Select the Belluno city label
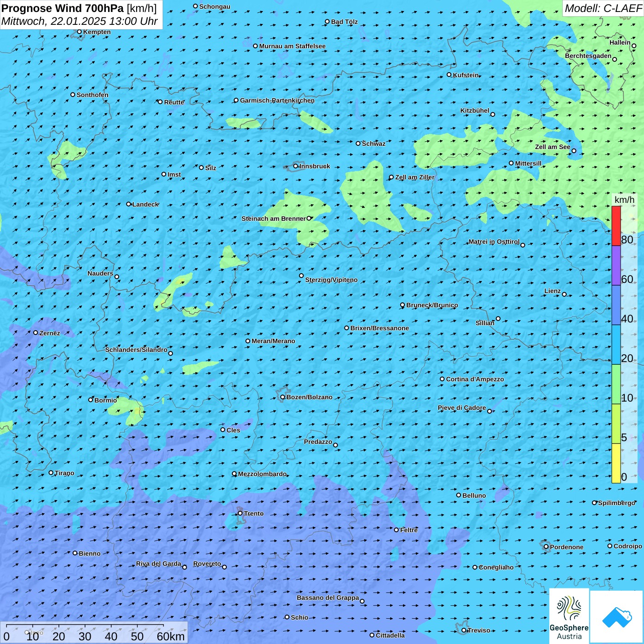The image size is (644, 644). (474, 495)
